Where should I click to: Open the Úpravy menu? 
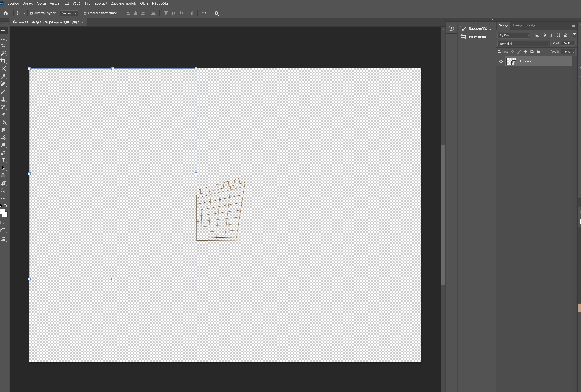28,3
